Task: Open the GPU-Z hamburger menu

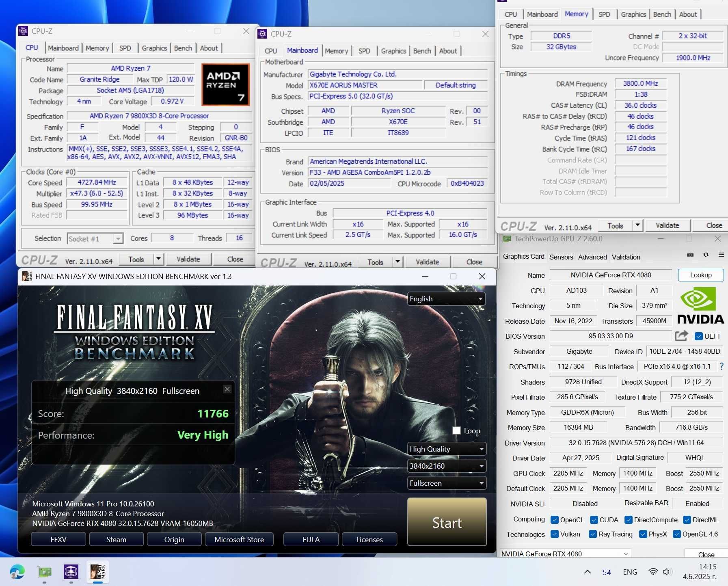Action: coord(721,255)
